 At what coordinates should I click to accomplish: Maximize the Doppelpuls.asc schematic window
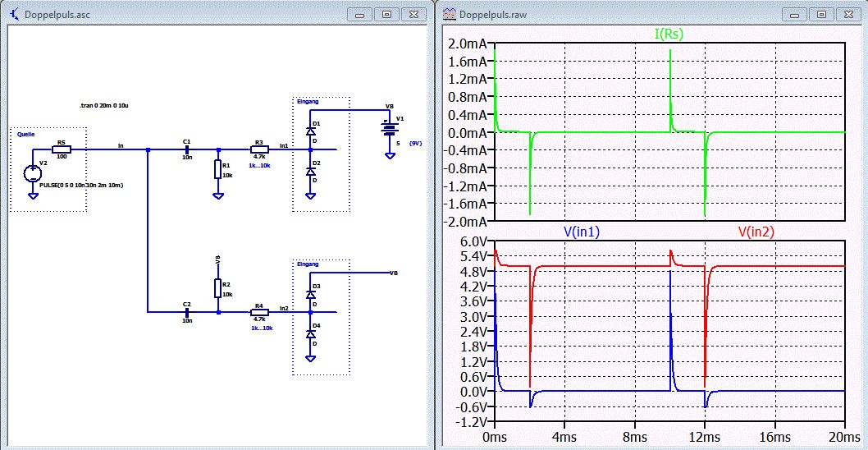point(387,14)
